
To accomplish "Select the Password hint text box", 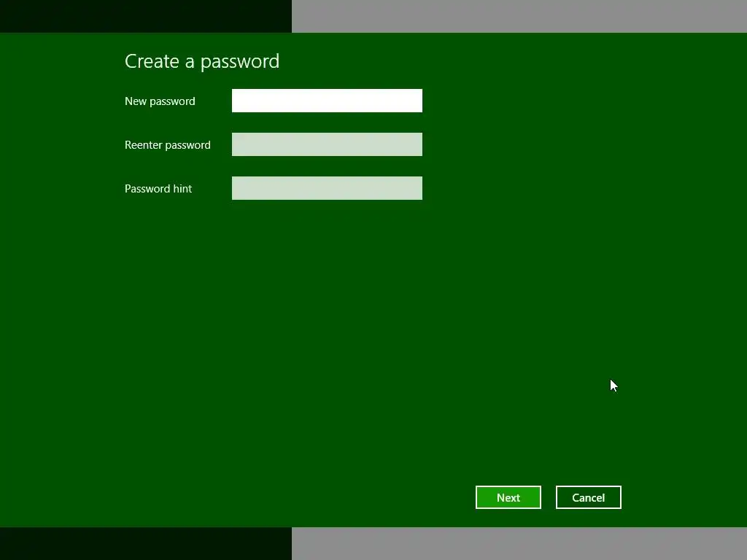I will [327, 188].
